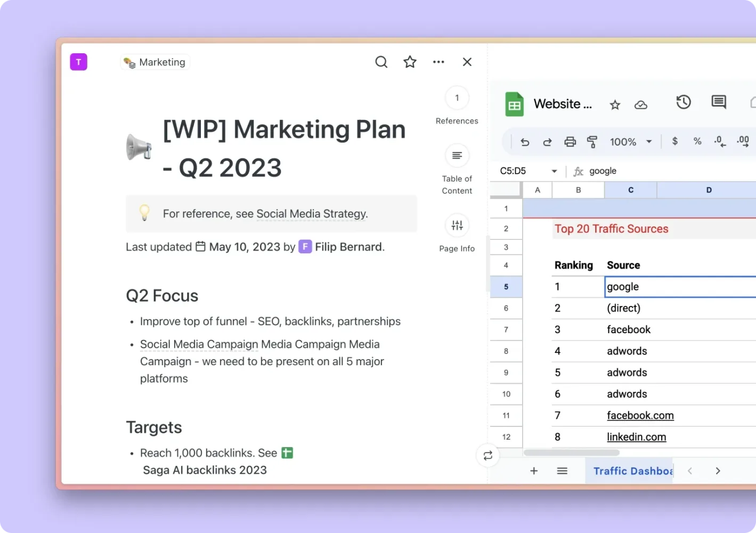Check cloud save status icon

[641, 105]
